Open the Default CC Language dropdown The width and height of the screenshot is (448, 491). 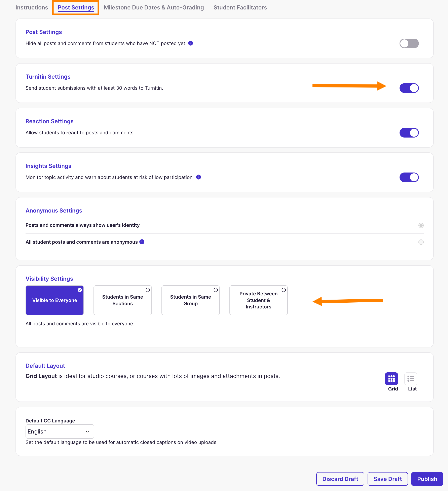click(x=60, y=431)
